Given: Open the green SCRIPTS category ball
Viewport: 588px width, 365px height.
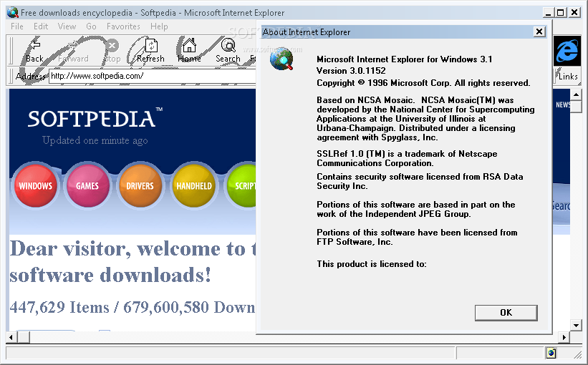Looking at the screenshot, I should coord(241,185).
